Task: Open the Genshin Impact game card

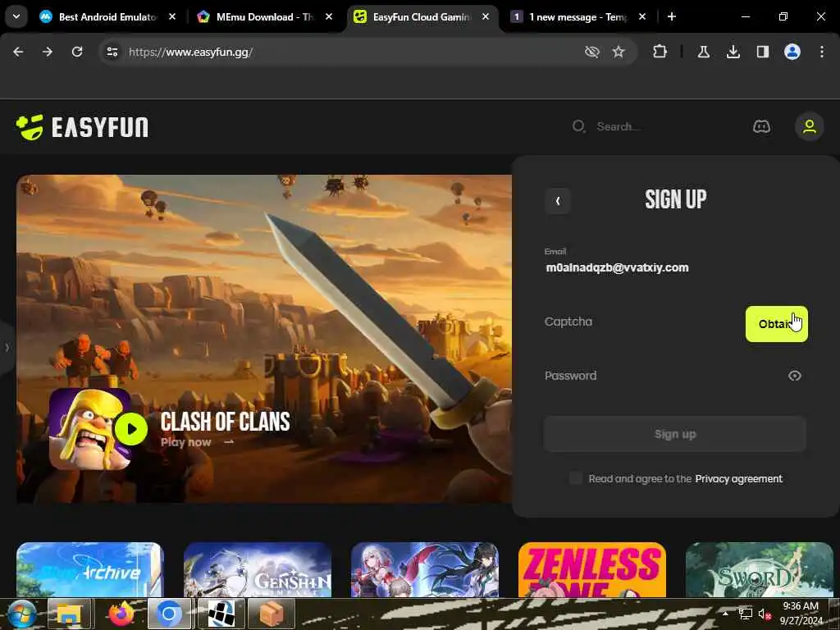Action: point(257,569)
